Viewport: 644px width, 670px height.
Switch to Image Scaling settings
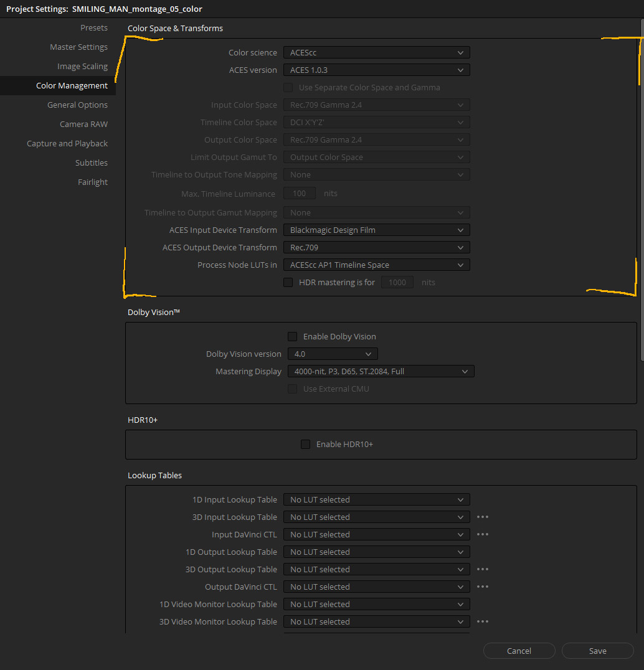pyautogui.click(x=82, y=66)
